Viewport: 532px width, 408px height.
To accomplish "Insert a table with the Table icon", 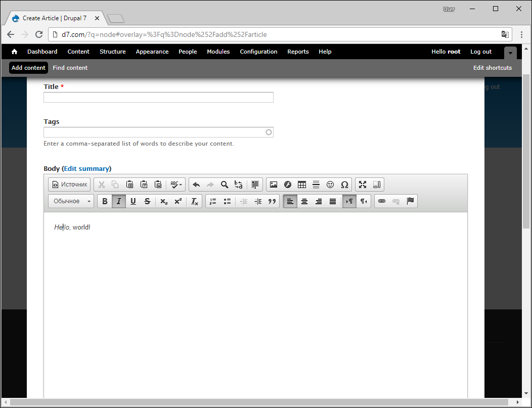I will [302, 185].
